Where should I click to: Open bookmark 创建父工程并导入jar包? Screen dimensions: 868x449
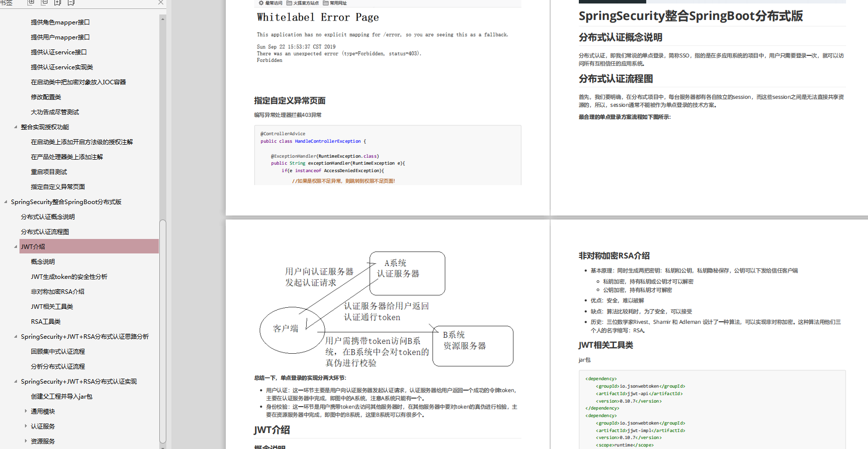coord(62,397)
